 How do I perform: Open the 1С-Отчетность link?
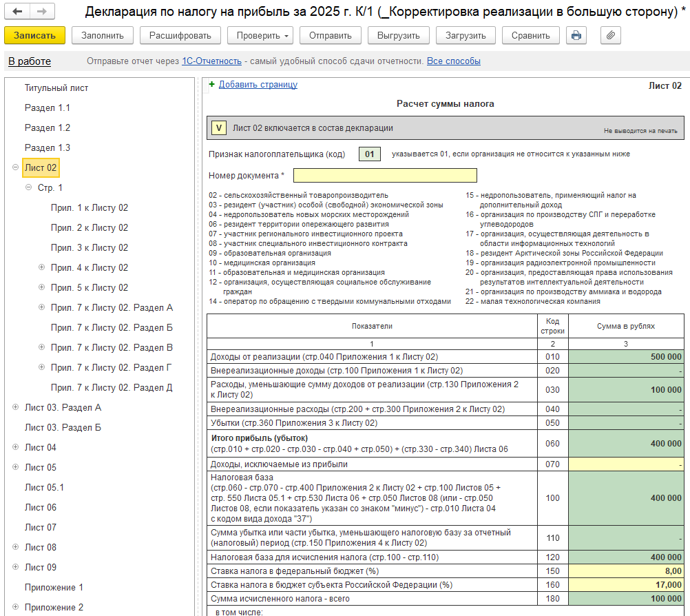pos(211,61)
